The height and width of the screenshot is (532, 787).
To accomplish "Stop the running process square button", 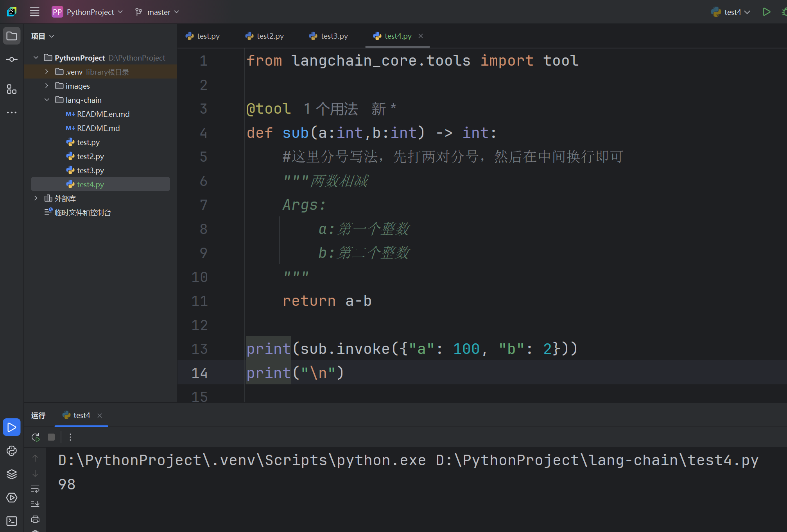I will (51, 437).
